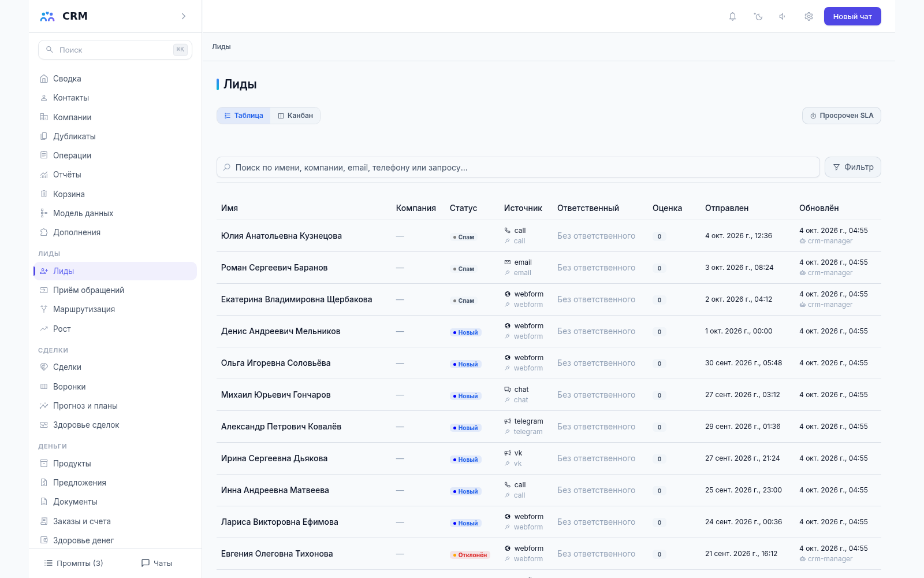The width and height of the screenshot is (924, 578).
Task: Focus the sidebar Поиск field
Action: click(115, 50)
